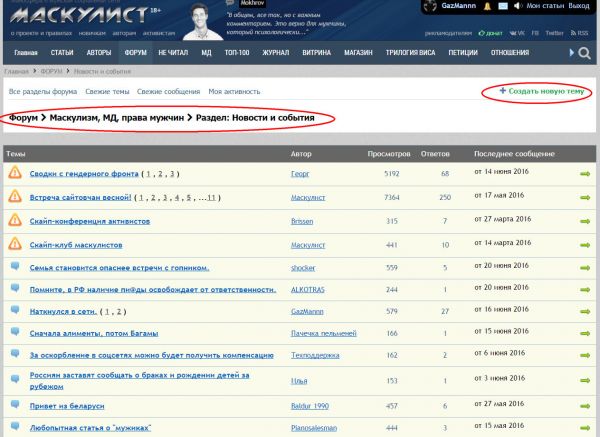Image resolution: width=600 pixels, height=437 pixels.
Task: Click warning icon beside Скайп-конференция активистов
Action: pos(15,220)
